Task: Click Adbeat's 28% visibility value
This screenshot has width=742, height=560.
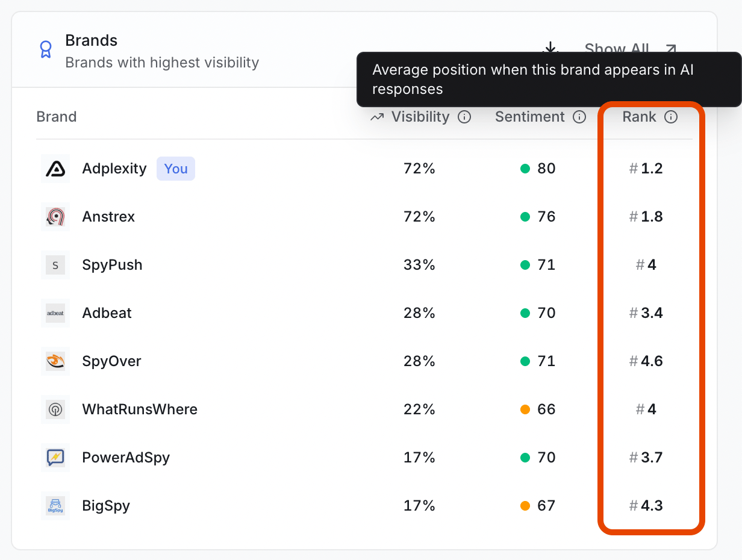Action: pyautogui.click(x=419, y=313)
